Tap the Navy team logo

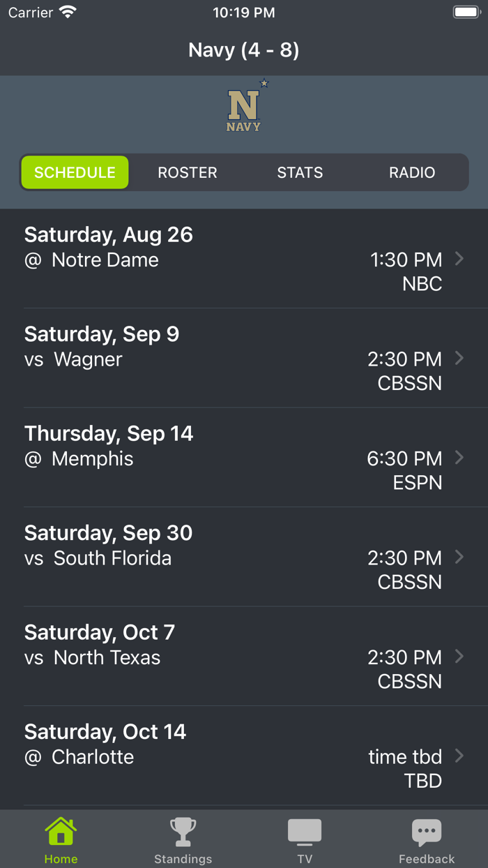click(x=244, y=106)
